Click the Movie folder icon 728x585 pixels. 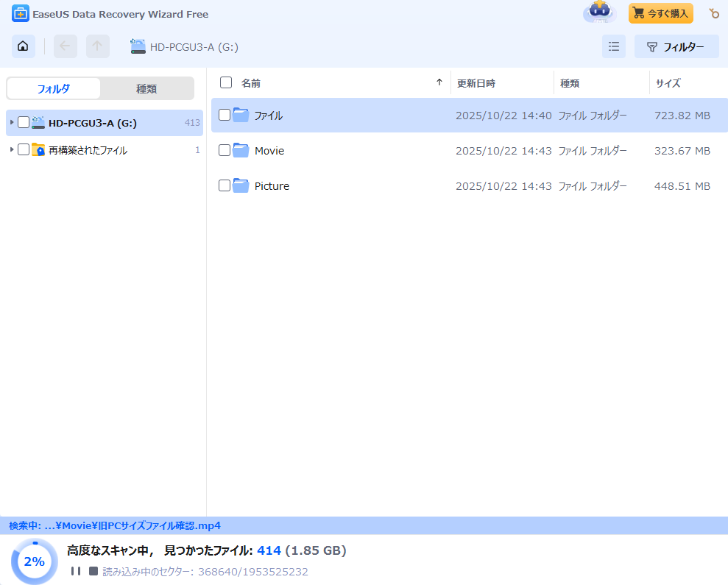pos(241,150)
